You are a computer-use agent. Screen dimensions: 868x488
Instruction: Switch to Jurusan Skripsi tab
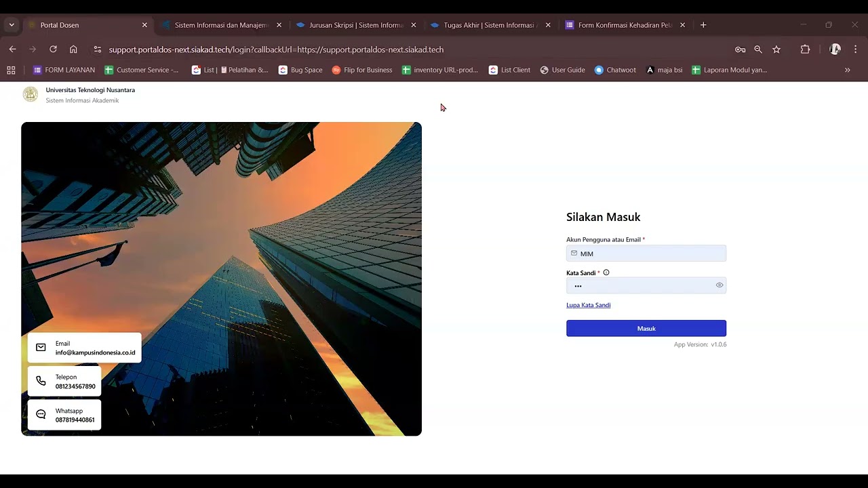(357, 25)
